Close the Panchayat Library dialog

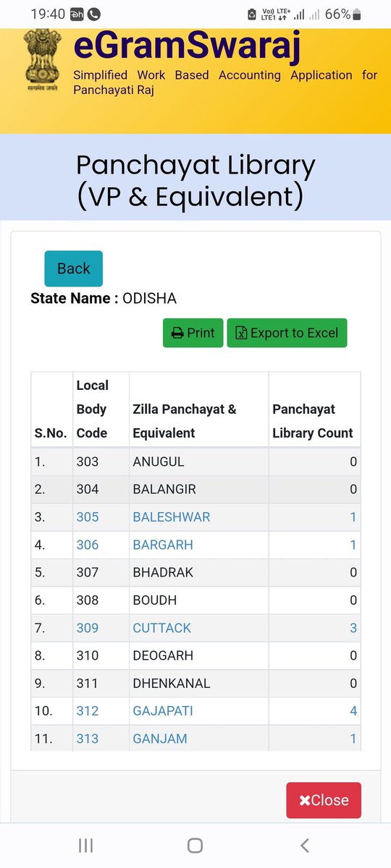(324, 800)
